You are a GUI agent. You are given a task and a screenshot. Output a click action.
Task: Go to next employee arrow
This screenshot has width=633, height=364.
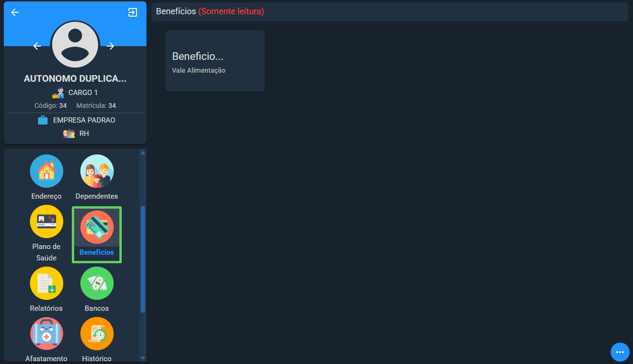point(110,46)
